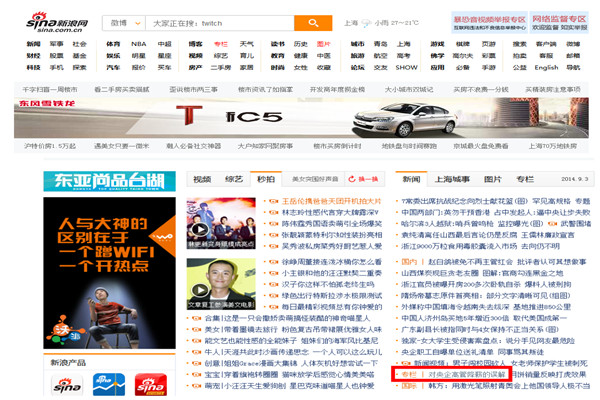
Task: Select the 新闻 tab in news panel
Action: point(411,179)
